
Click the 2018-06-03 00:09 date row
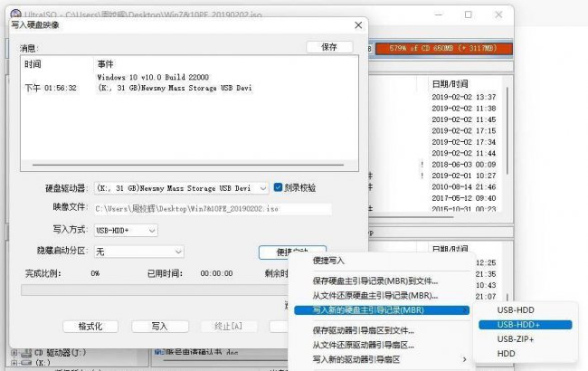[x=464, y=165]
